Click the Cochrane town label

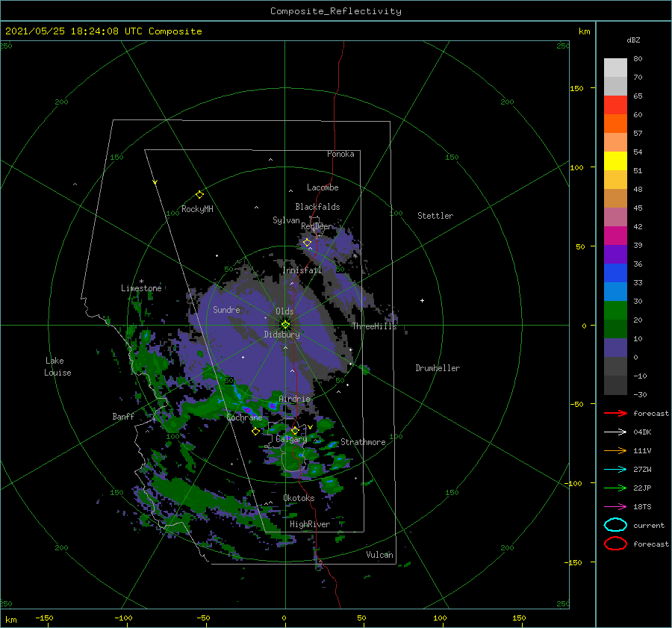(x=244, y=417)
